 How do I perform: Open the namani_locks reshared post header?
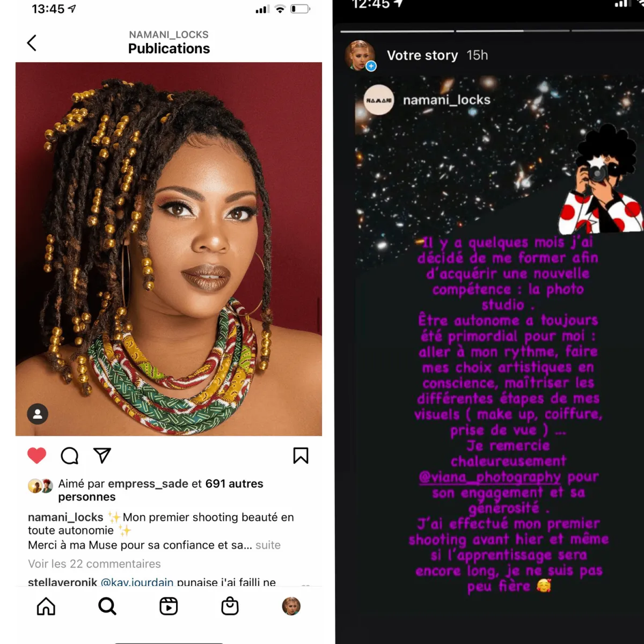tap(428, 100)
